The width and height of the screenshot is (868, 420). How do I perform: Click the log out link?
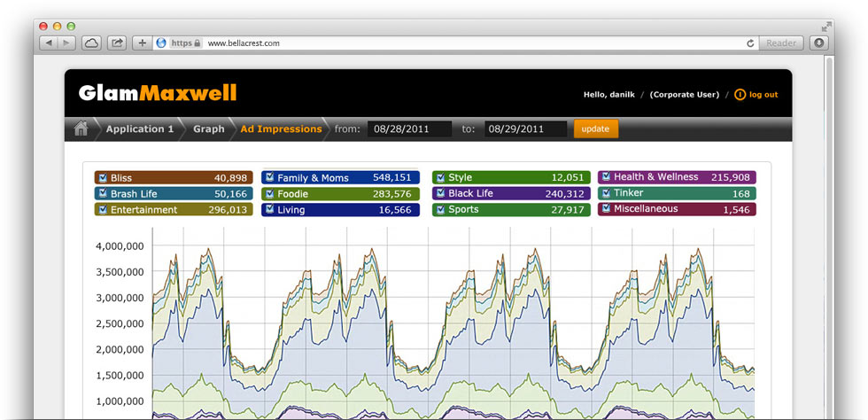point(763,95)
